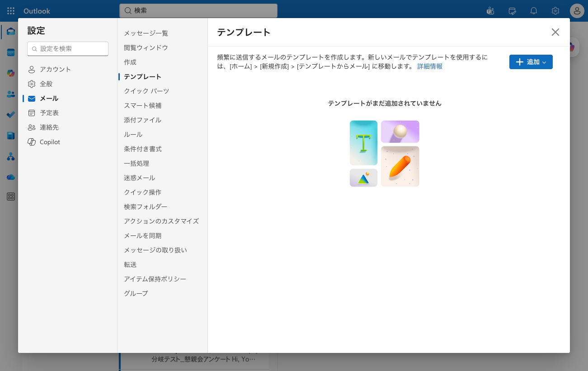The width and height of the screenshot is (588, 371).
Task: Open アクションのカスタマイズ settings page
Action: click(x=162, y=221)
